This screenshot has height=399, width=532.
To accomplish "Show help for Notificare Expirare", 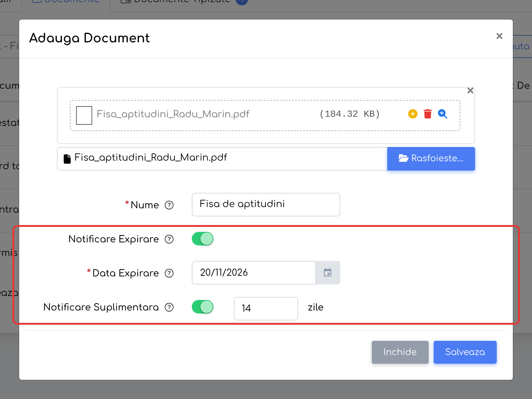I will coord(169,239).
